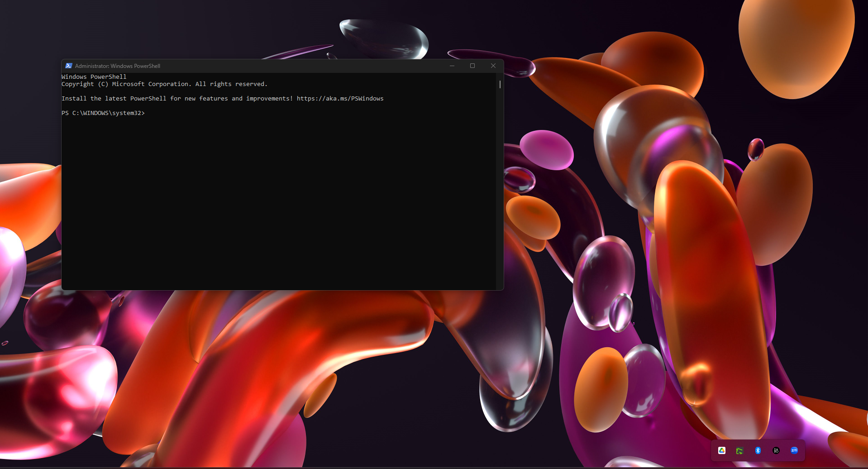Click the Administrator: Windows PowerShell title text

pyautogui.click(x=117, y=66)
